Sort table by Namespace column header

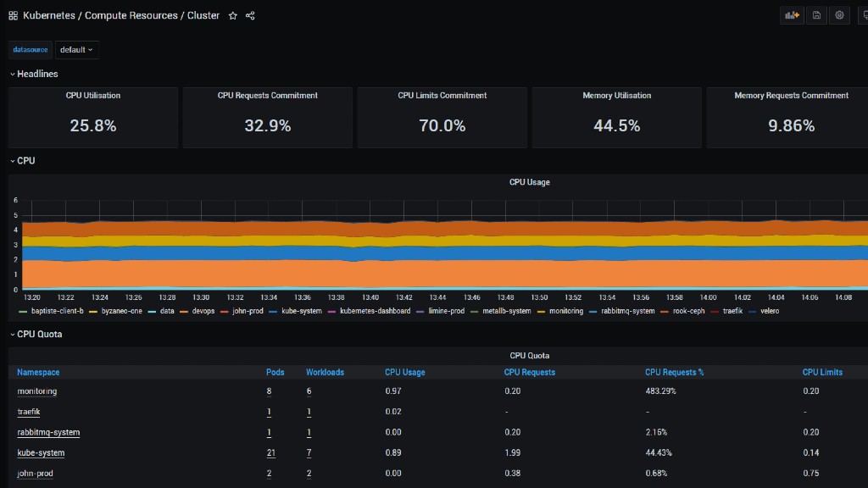point(38,373)
